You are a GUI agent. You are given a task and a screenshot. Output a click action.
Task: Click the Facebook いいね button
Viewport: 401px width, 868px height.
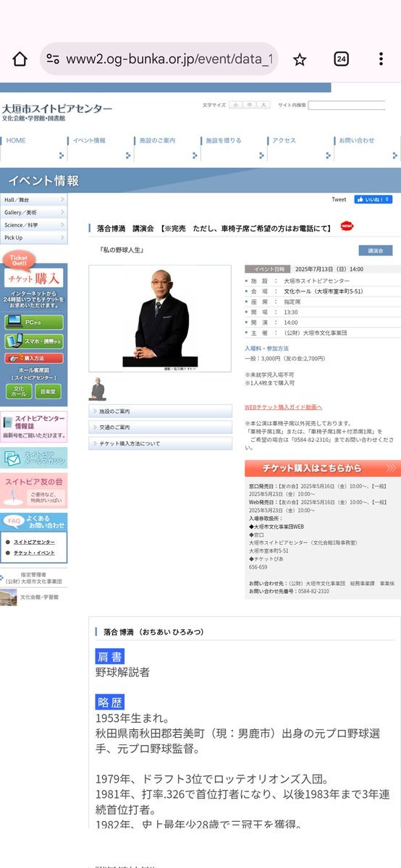point(373,199)
